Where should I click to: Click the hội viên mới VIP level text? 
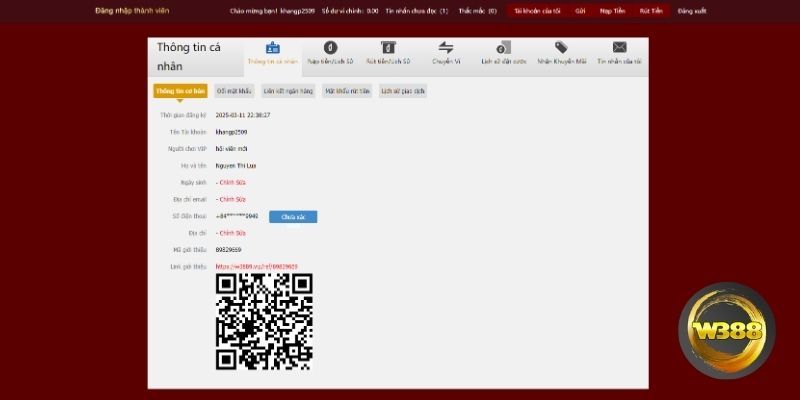(232, 149)
